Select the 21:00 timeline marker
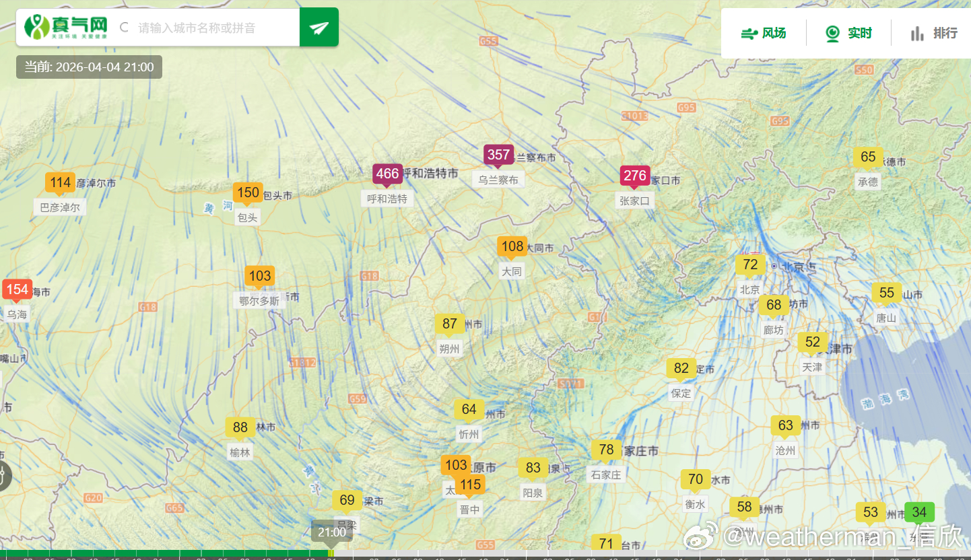 pyautogui.click(x=332, y=532)
